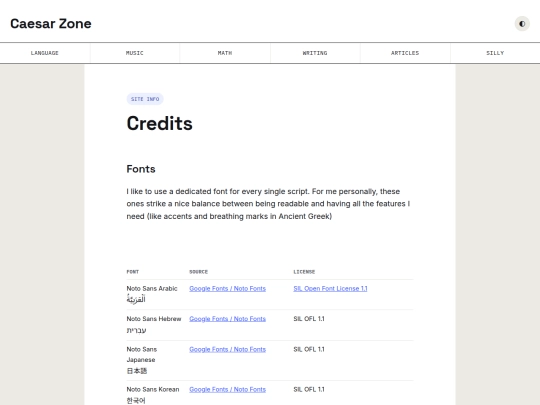The height and width of the screenshot is (405, 540).
Task: Follow Google Fonts link for Noto Sans Hebrew
Action: (x=228, y=319)
